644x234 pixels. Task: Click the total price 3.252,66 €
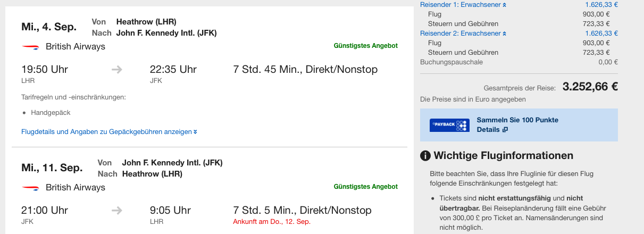click(x=590, y=87)
